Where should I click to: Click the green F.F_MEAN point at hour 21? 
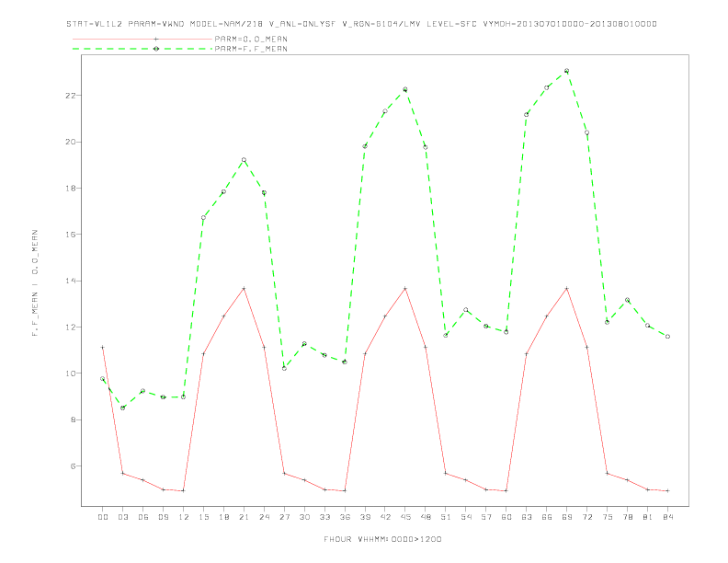coord(244,160)
